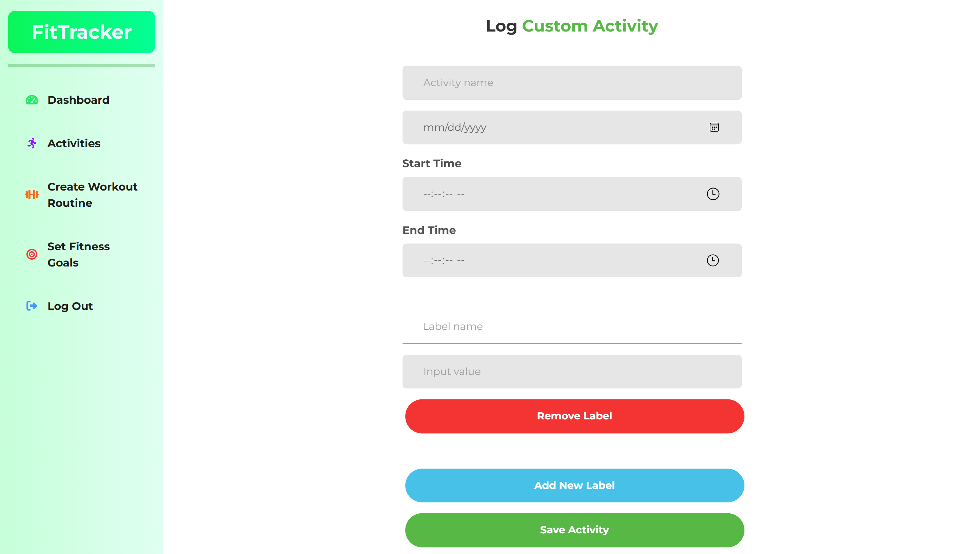Click the Set Fitness Goals target icon

pos(32,254)
